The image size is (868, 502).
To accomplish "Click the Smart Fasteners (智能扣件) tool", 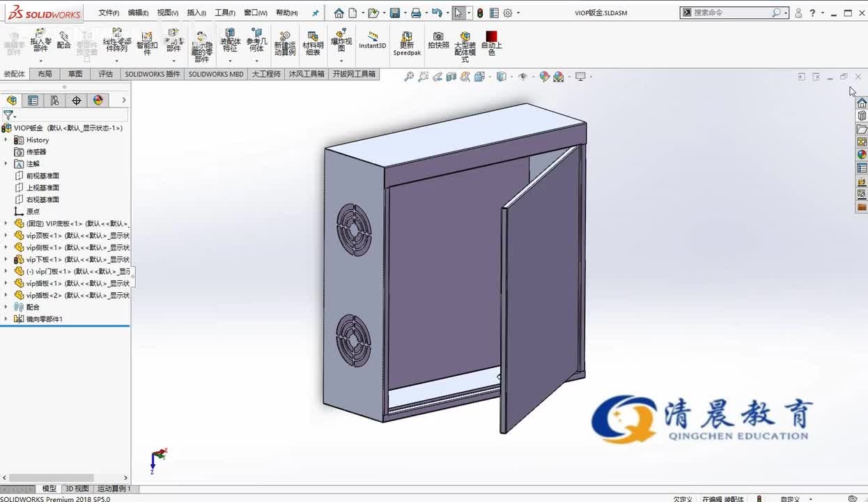I will click(147, 43).
